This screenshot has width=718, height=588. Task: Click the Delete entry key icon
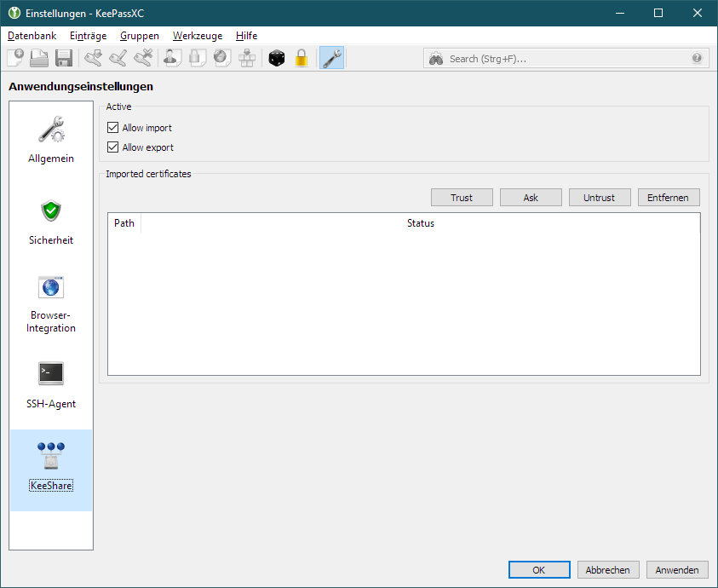143,58
